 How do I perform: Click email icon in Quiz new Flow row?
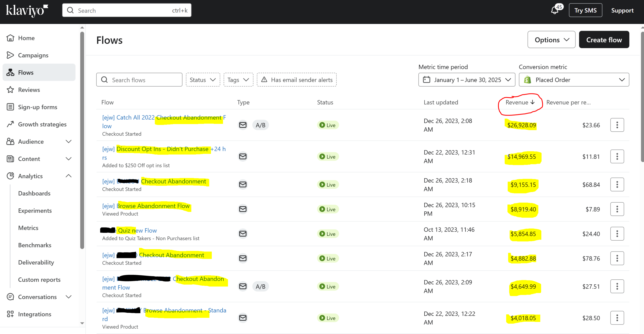243,234
